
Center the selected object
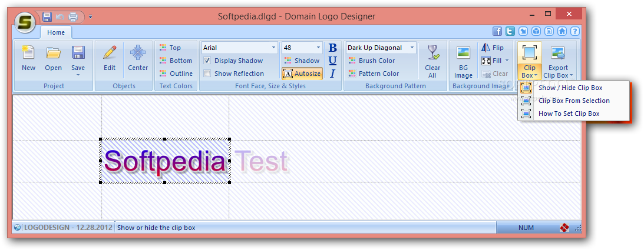138,59
